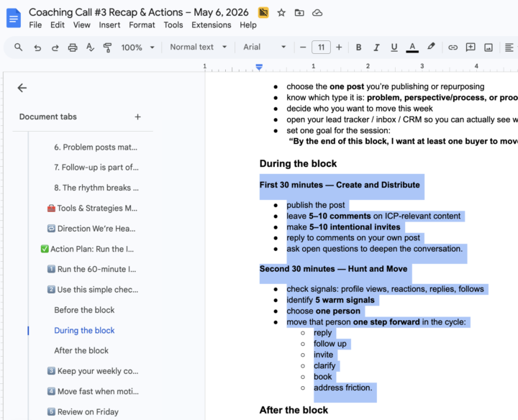Click the 'During the block' heading in document
518x420 pixels.
point(298,164)
